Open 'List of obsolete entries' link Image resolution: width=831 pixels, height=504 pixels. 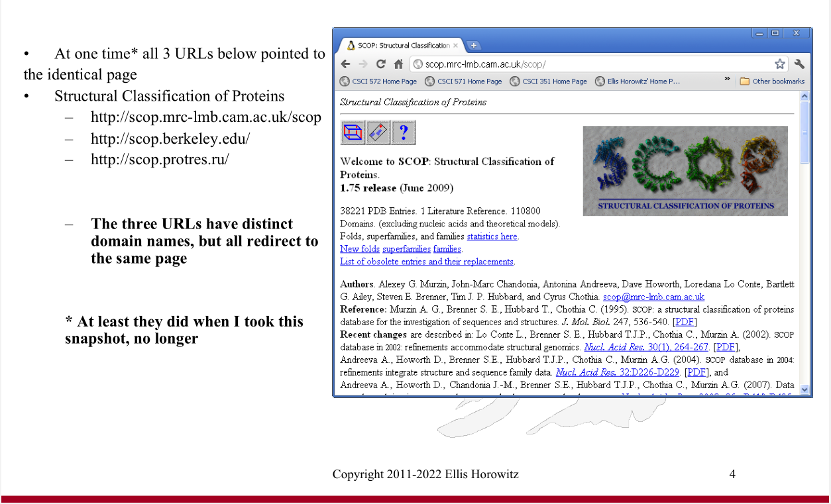(x=426, y=262)
